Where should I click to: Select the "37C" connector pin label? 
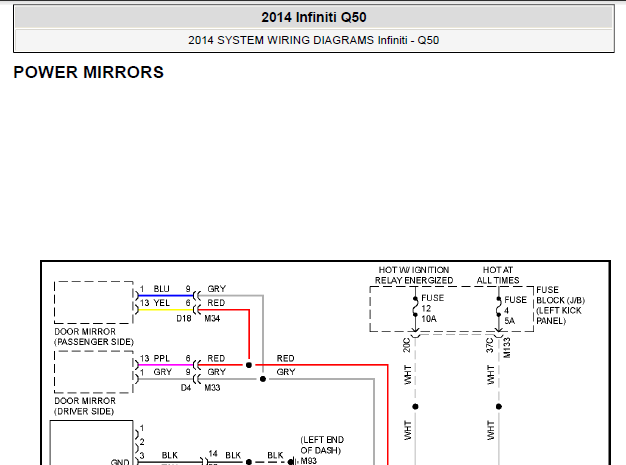click(489, 345)
